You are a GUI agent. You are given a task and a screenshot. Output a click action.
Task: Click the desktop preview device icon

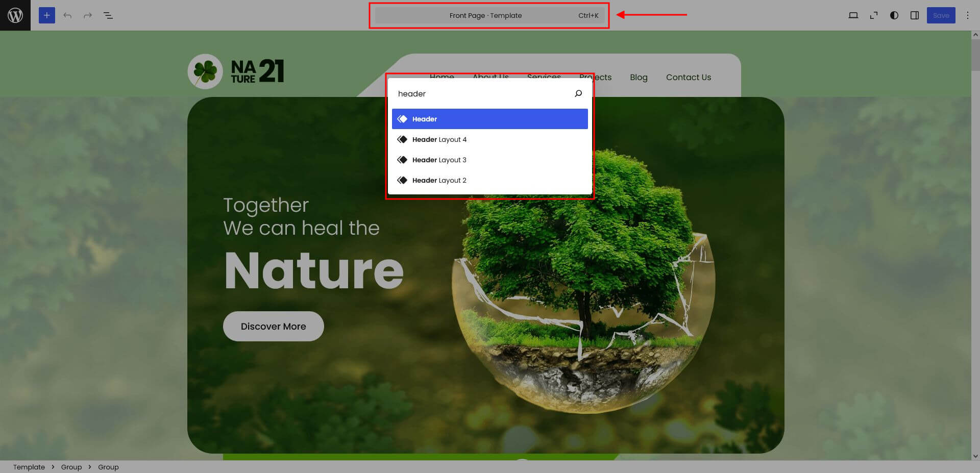pyautogui.click(x=853, y=15)
